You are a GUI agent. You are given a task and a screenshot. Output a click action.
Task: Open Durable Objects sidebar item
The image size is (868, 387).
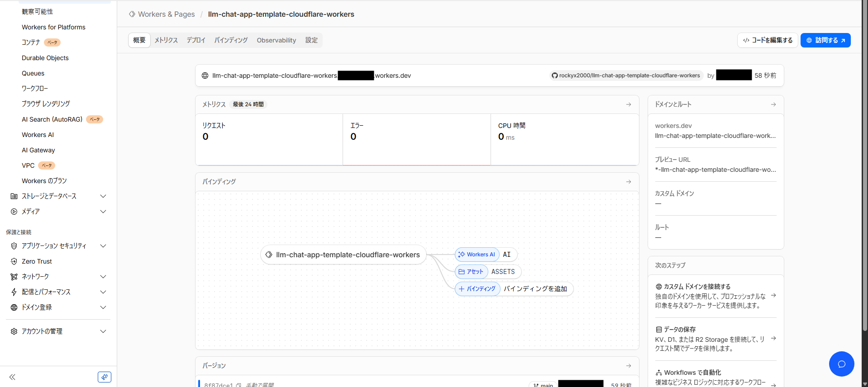click(x=45, y=58)
